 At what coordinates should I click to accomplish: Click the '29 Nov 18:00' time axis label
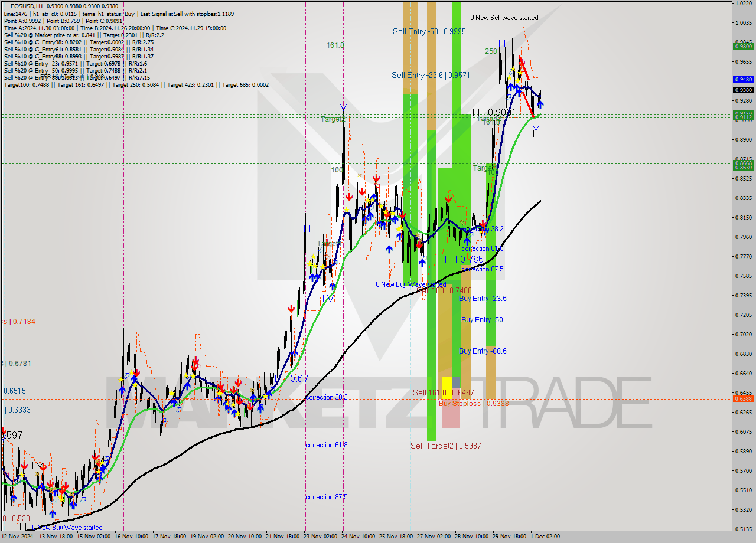point(509,537)
